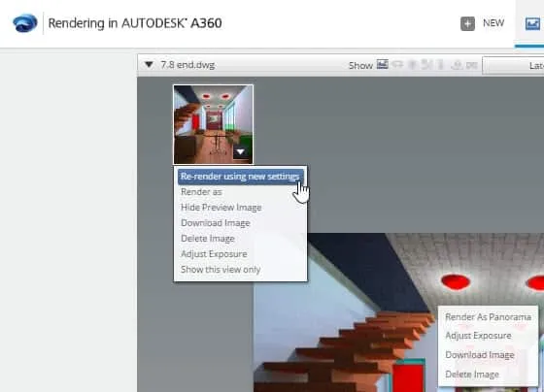Viewport: 544px width, 392px height.
Task: Open the thumbnail's dropdown arrow menu
Action: (x=240, y=151)
